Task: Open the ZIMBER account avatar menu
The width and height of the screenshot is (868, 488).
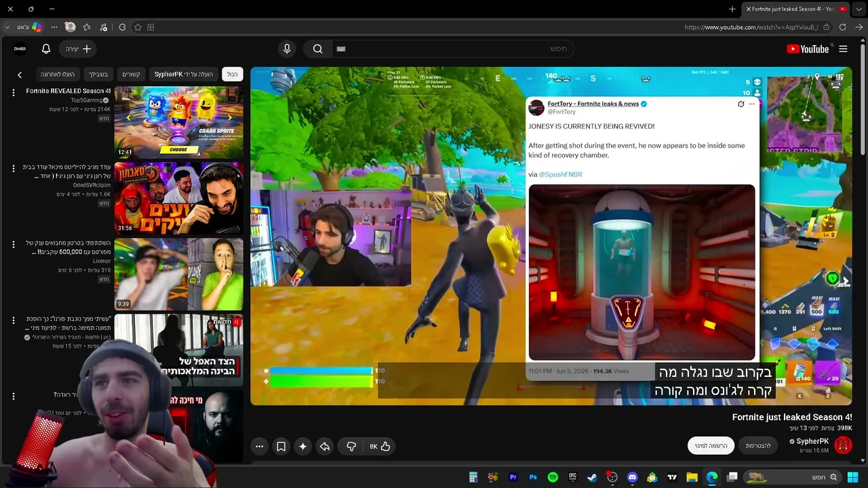Action: (x=20, y=49)
